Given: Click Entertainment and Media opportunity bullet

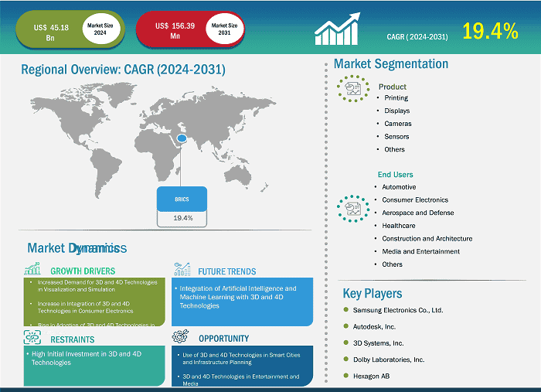Looking at the screenshot, I should click(x=241, y=380).
